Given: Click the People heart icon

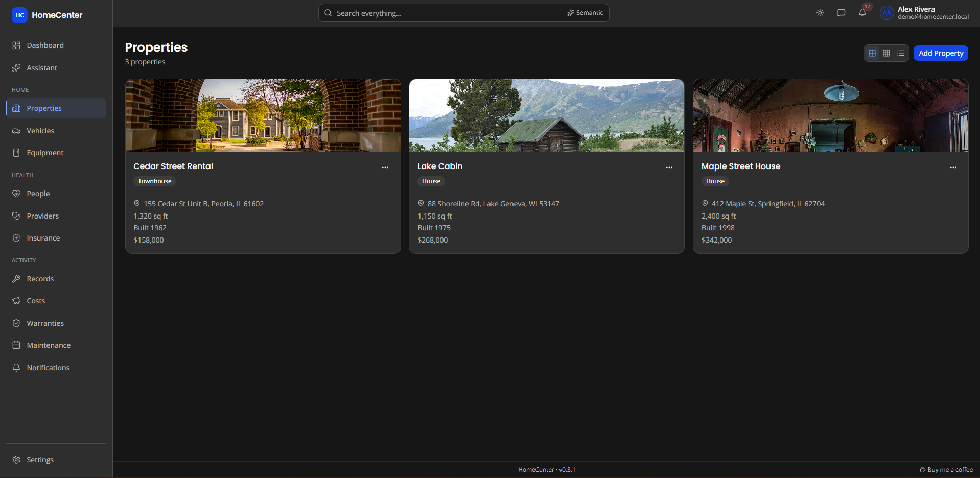Looking at the screenshot, I should pyautogui.click(x=16, y=194).
